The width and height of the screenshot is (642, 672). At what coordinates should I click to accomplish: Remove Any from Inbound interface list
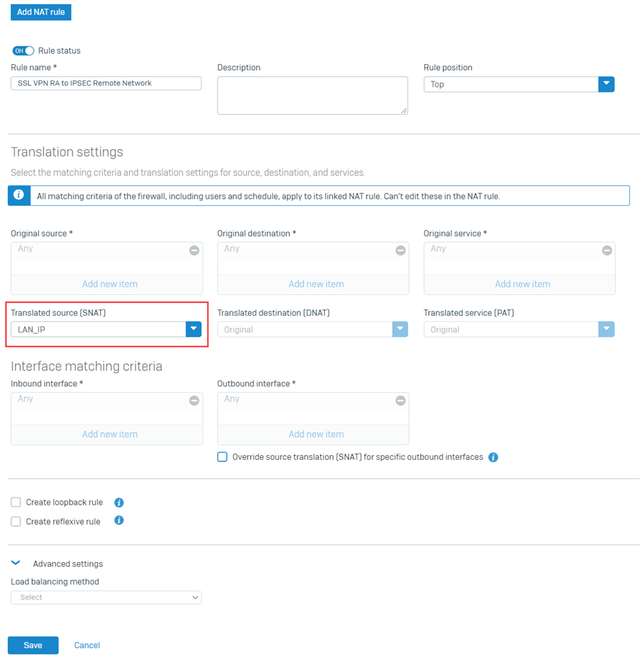click(194, 400)
